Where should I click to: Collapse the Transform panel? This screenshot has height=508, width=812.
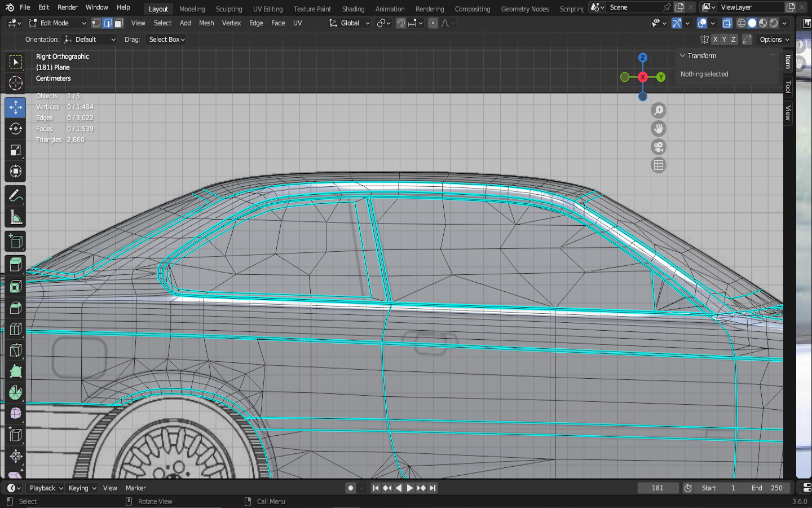coord(683,56)
